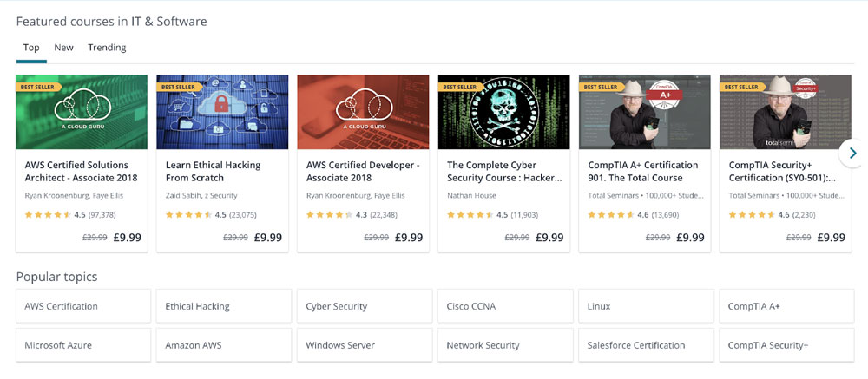Open the Linux topic

(x=646, y=306)
